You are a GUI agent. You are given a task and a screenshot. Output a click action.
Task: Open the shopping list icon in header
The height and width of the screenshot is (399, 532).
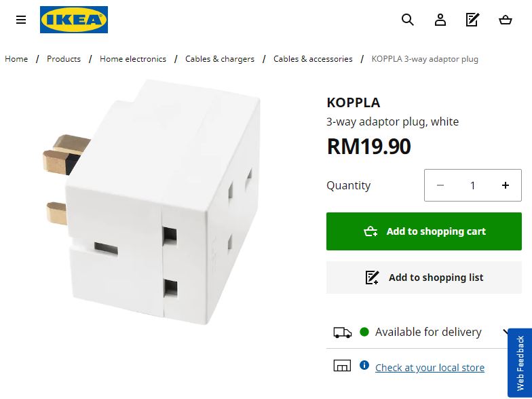pyautogui.click(x=473, y=20)
